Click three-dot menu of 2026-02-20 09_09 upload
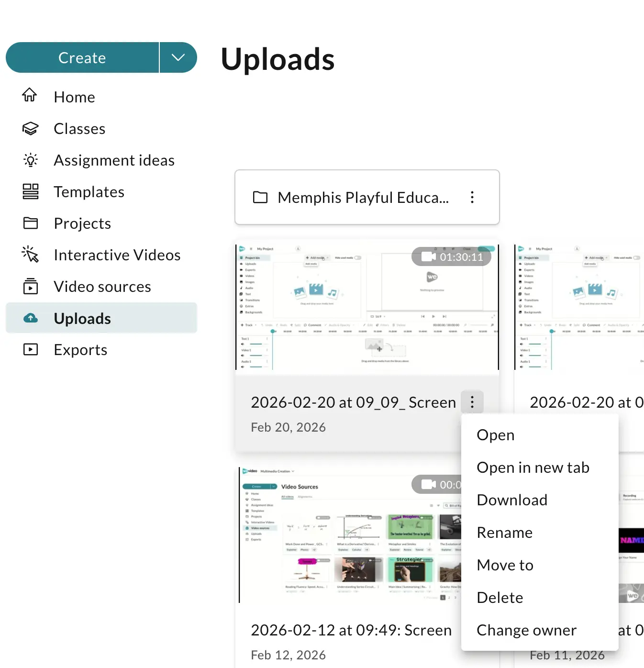Viewport: 644px width, 668px height. [x=472, y=402]
